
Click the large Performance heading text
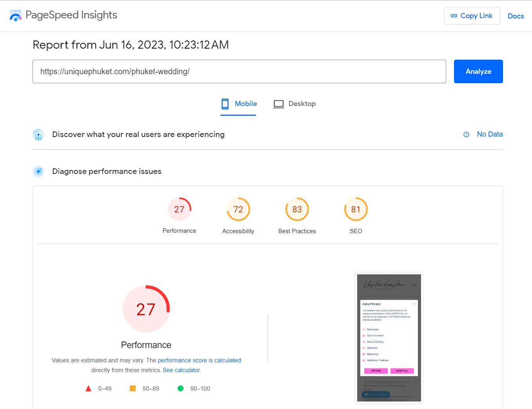click(146, 345)
